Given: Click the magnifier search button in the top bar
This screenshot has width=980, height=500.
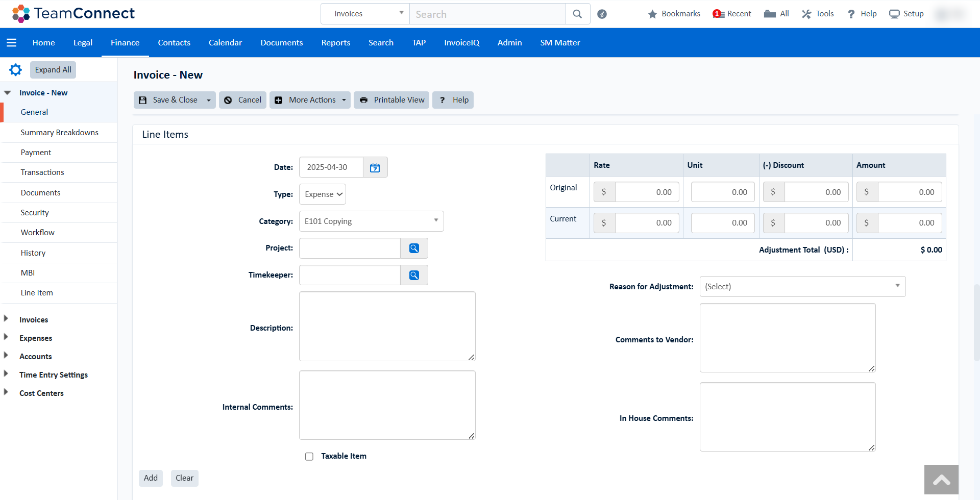Looking at the screenshot, I should pos(577,14).
